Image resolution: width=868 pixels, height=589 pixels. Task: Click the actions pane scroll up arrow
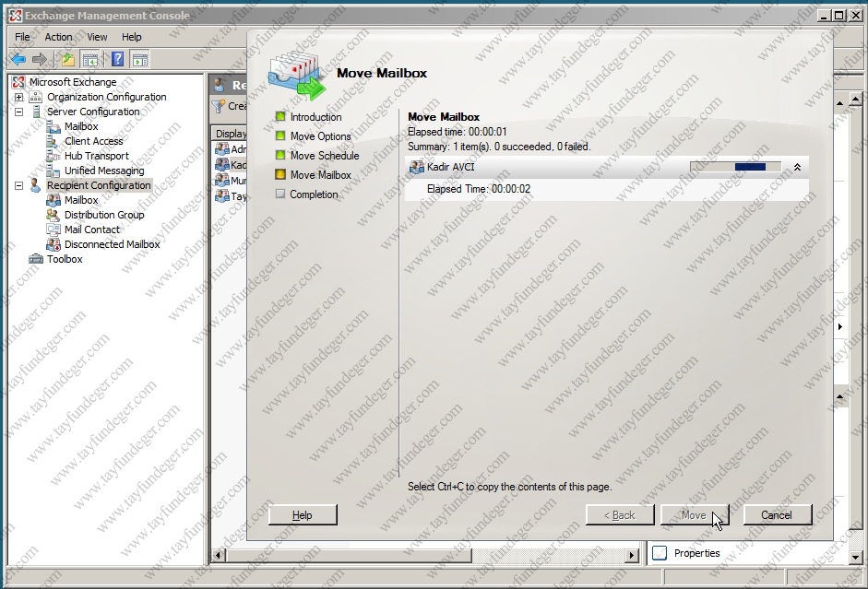[x=856, y=100]
